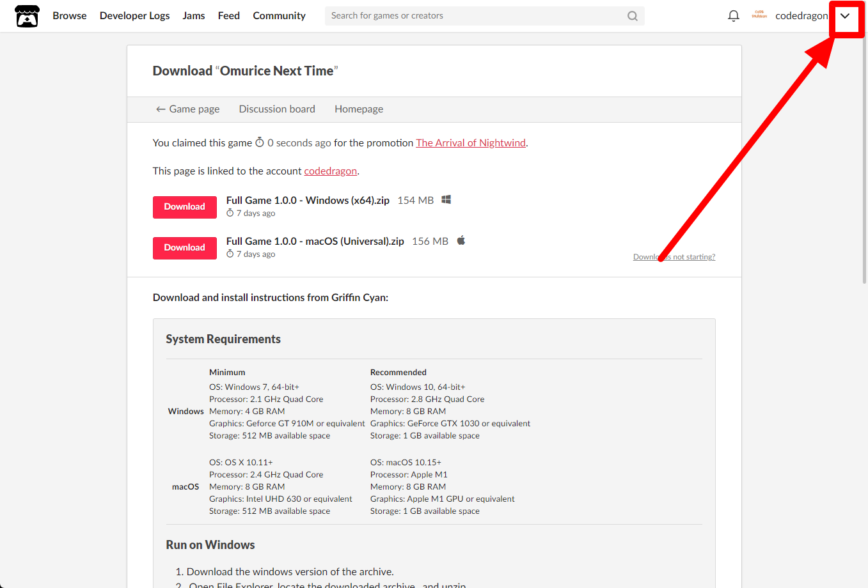Visit the Homepage link
Viewport: 868px width, 588px height.
[x=359, y=109]
